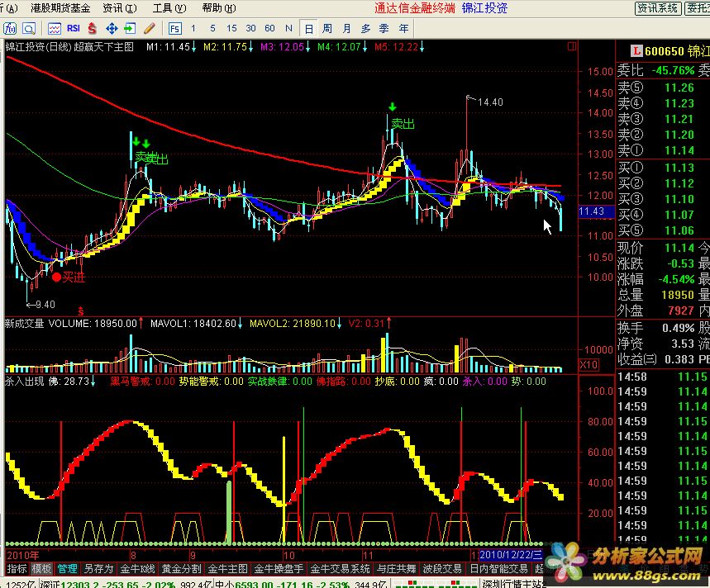Screen dimensions: 710x588
Task: Click the red L icon beside 600650
Action: [636, 51]
